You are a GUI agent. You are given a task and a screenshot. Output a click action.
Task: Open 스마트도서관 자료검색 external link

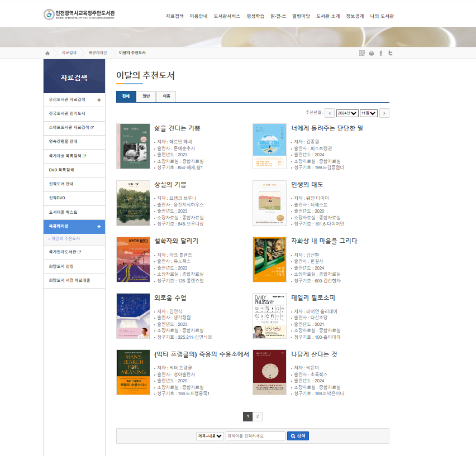pyautogui.click(x=74, y=128)
